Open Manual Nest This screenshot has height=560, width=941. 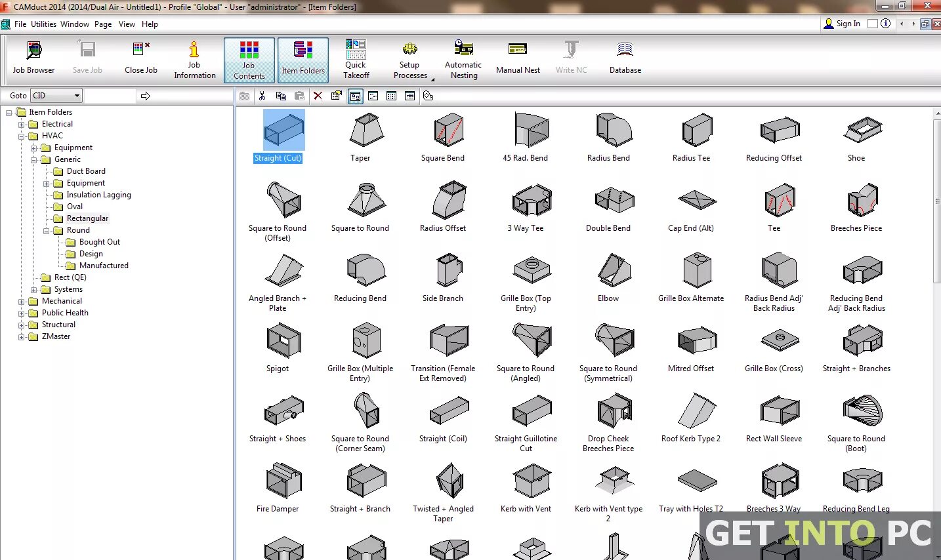tap(518, 58)
